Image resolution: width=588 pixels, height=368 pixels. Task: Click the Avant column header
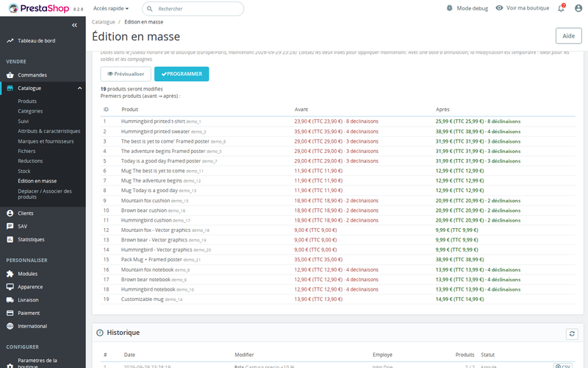[x=301, y=109]
